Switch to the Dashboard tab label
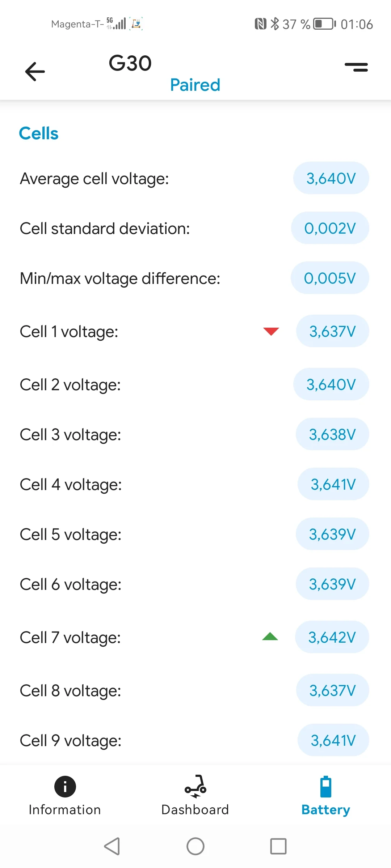 click(195, 810)
